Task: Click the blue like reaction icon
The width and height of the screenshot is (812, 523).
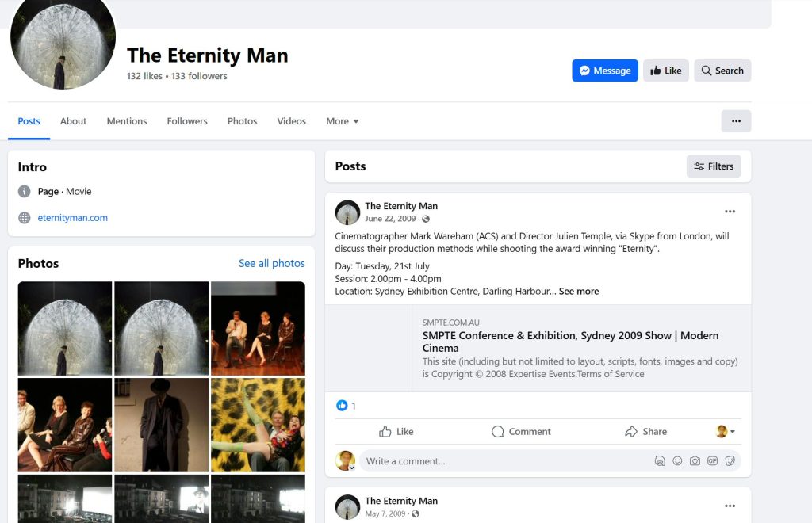Action: point(342,406)
